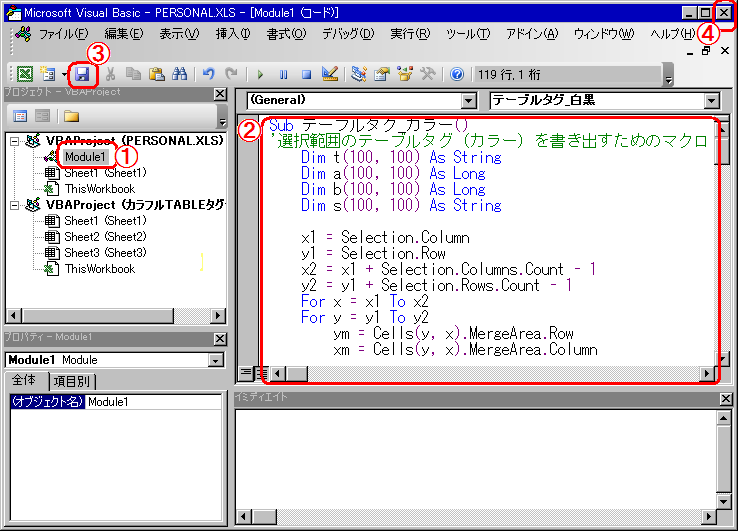Select Module1 in the project tree
Image resolution: width=738 pixels, height=531 pixels.
[84, 157]
